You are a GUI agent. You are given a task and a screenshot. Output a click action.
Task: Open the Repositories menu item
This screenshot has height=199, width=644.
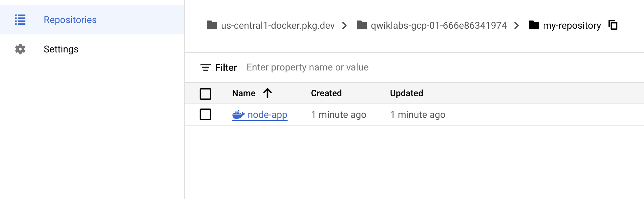[x=92, y=20]
